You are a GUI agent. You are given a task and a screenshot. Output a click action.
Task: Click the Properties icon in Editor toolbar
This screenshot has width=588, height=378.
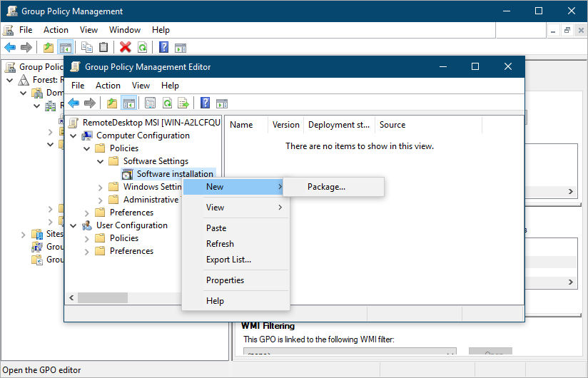click(151, 103)
